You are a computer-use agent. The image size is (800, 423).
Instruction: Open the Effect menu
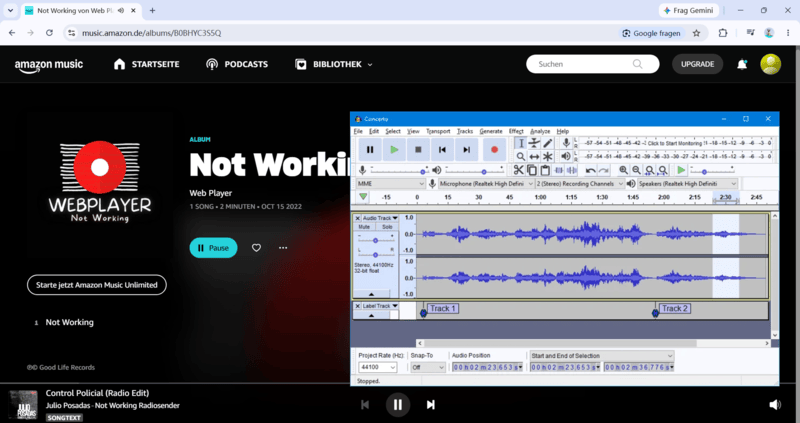coord(516,131)
